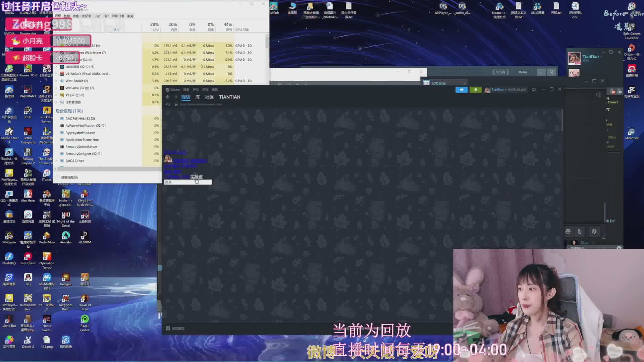Expand the UU加速器 process group
This screenshot has width=644, height=362.
tap(56, 67)
